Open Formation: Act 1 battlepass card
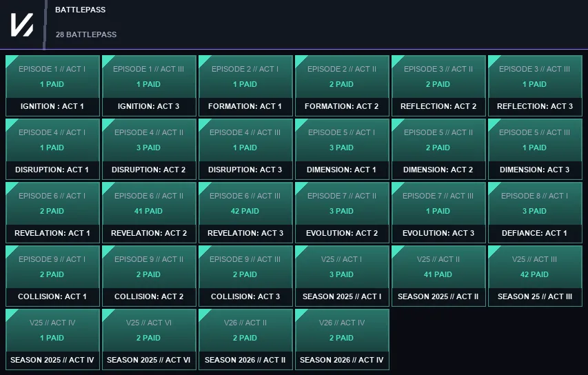 245,86
